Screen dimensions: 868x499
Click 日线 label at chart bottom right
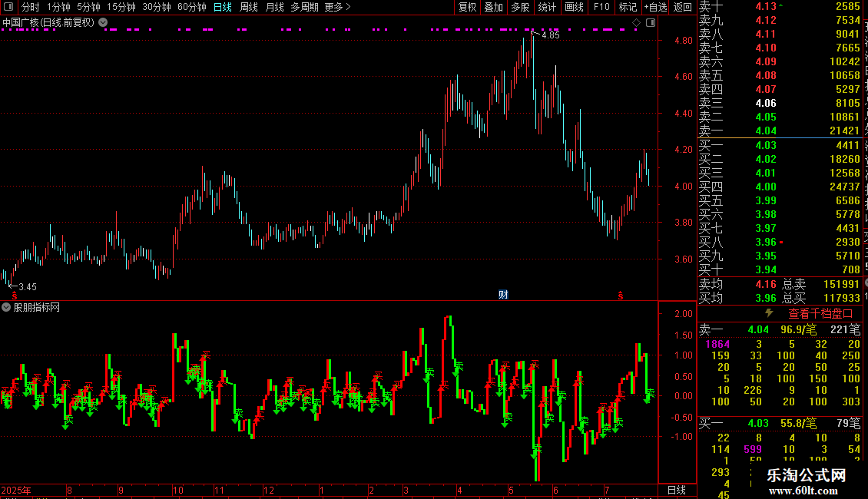coord(677,490)
